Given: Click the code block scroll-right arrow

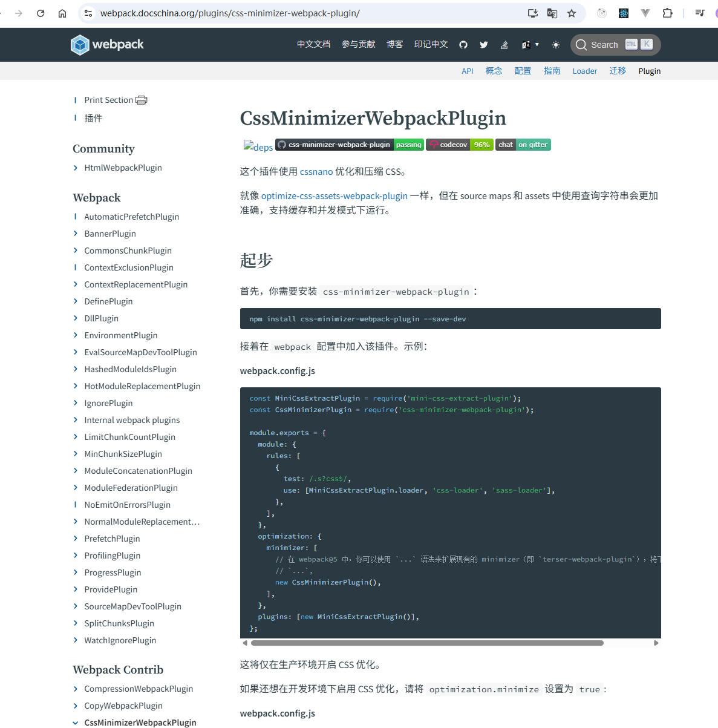Looking at the screenshot, I should pyautogui.click(x=656, y=643).
